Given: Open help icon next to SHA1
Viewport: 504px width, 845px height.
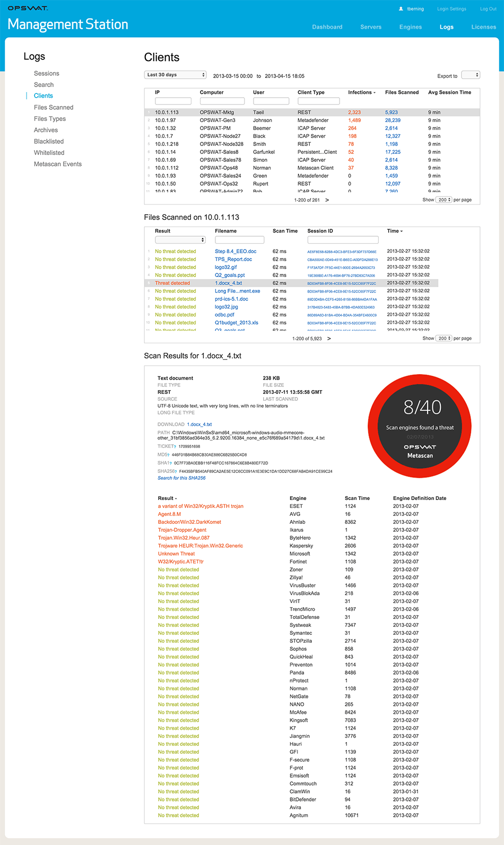Looking at the screenshot, I should click(x=170, y=463).
